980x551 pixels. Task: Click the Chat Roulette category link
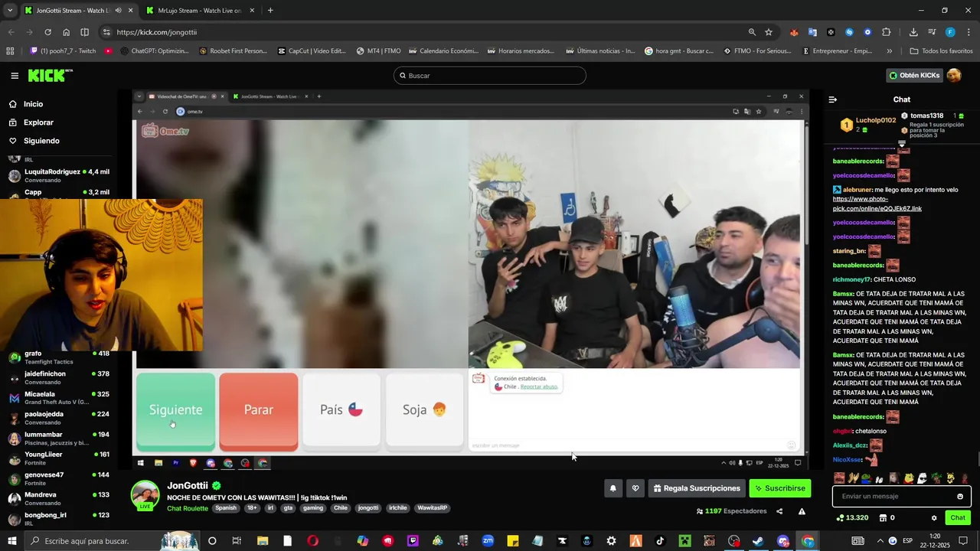click(188, 508)
